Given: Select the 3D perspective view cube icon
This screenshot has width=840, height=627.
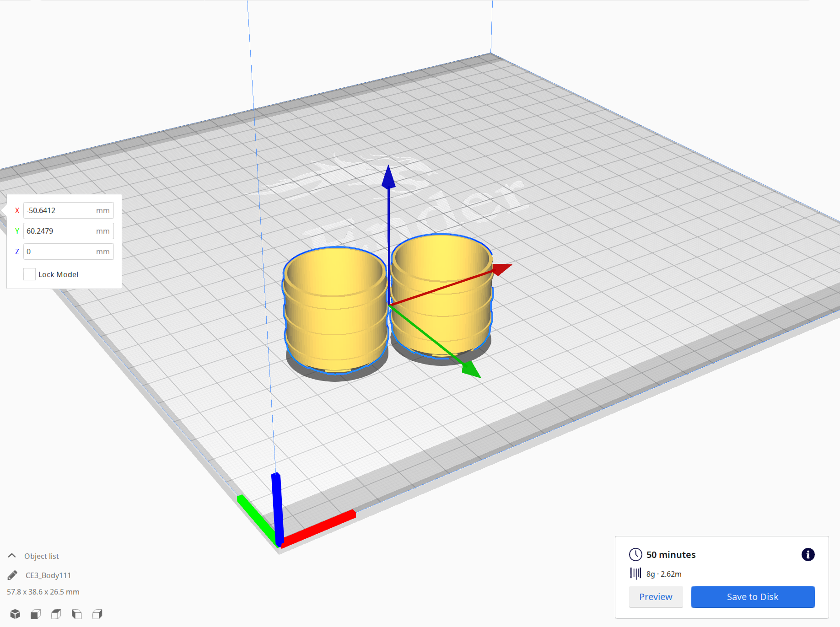Looking at the screenshot, I should (15, 614).
